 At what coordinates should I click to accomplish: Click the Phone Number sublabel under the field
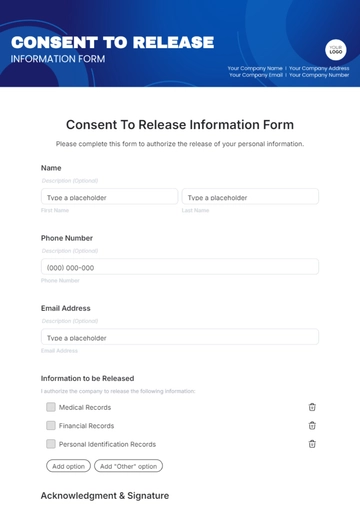coord(60,281)
